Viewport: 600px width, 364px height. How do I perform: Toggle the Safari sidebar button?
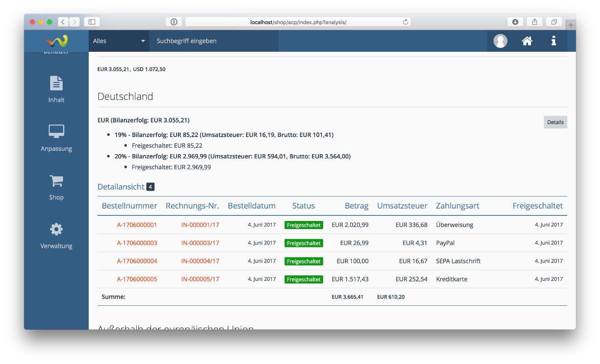click(x=92, y=22)
